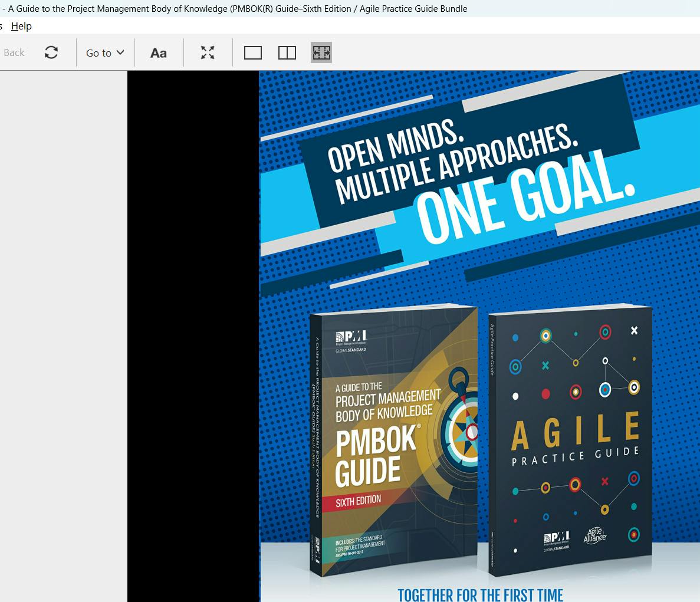The width and height of the screenshot is (700, 602).
Task: Click the TOGETHER FOR THE FIRST TIME text
Action: click(481, 595)
